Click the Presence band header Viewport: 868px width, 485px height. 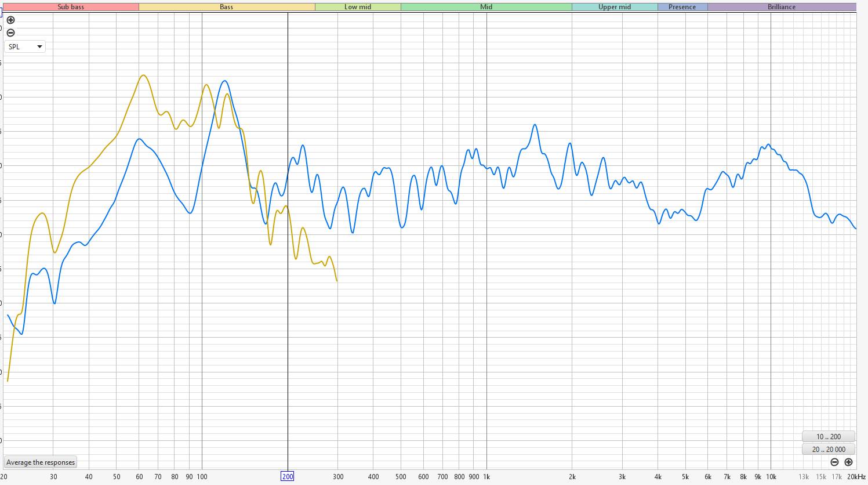click(682, 7)
